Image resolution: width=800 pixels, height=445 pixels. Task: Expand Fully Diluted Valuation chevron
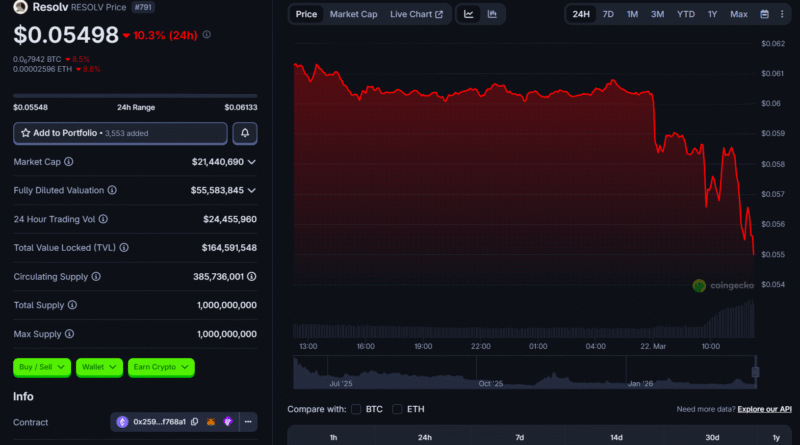252,190
